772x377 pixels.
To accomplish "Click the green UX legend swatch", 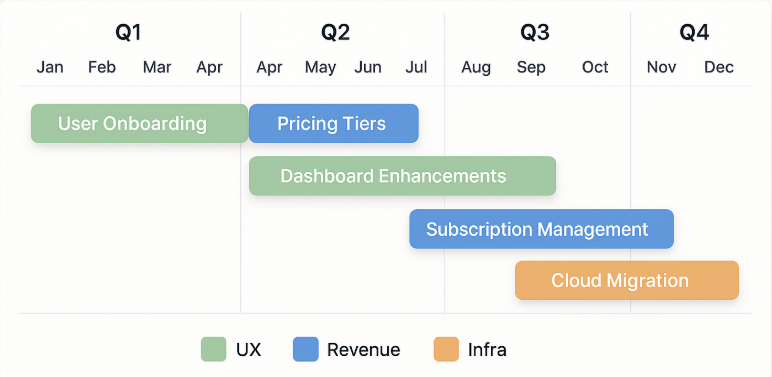I will pyautogui.click(x=214, y=349).
